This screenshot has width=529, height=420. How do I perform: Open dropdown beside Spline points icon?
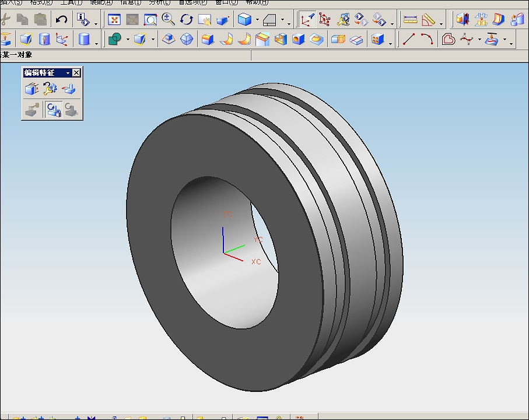479,40
